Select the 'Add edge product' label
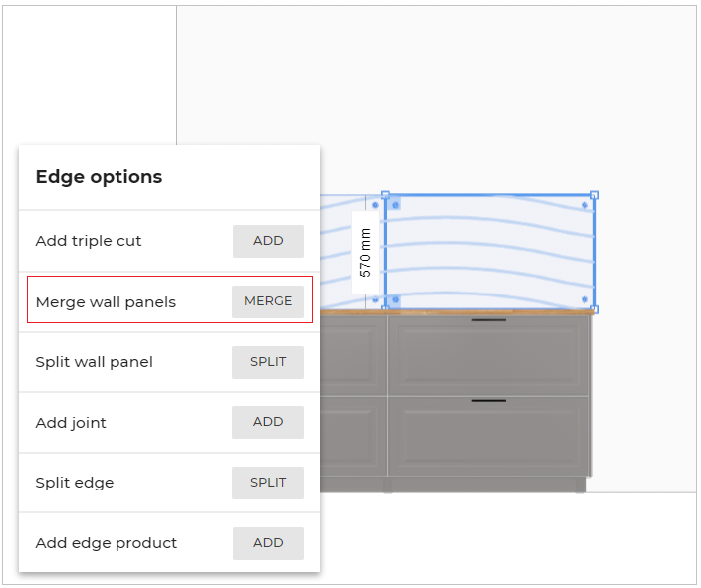701x588 pixels. click(x=107, y=543)
